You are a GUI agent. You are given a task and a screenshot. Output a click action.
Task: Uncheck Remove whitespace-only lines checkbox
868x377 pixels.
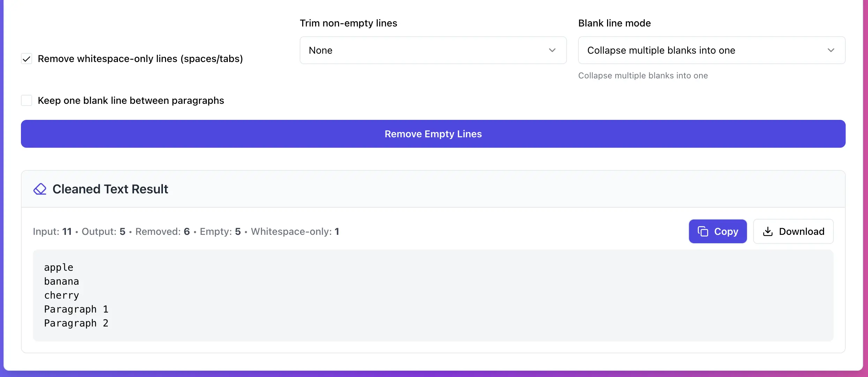[x=27, y=59]
